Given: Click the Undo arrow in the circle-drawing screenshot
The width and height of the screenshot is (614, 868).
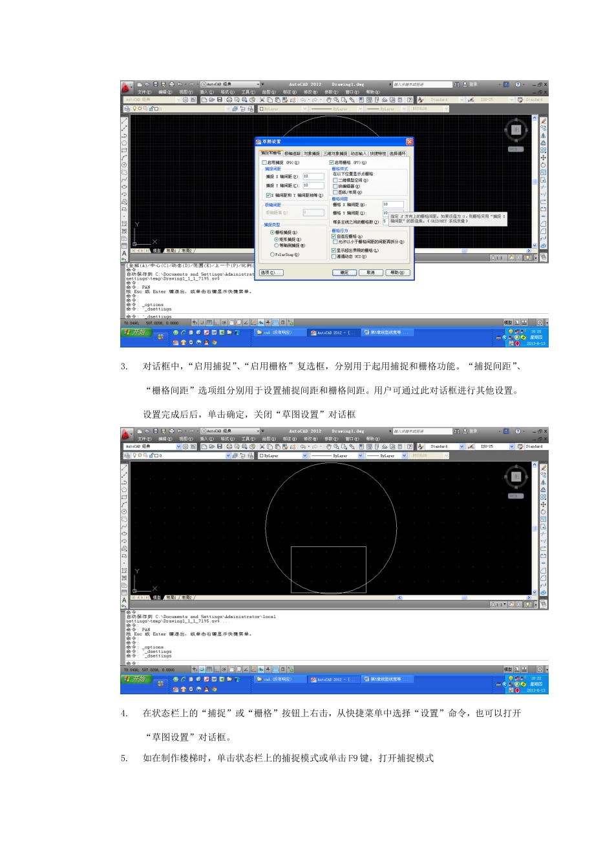Looking at the screenshot, I should [x=303, y=446].
